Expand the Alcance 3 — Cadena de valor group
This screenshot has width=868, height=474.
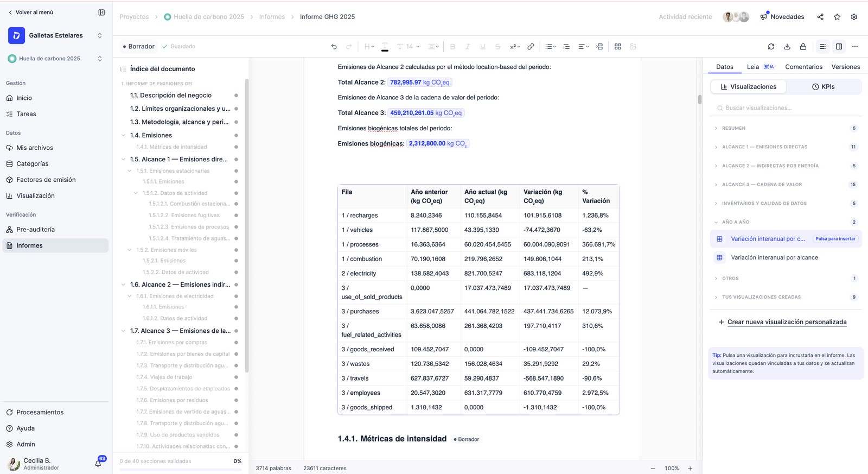coord(785,185)
